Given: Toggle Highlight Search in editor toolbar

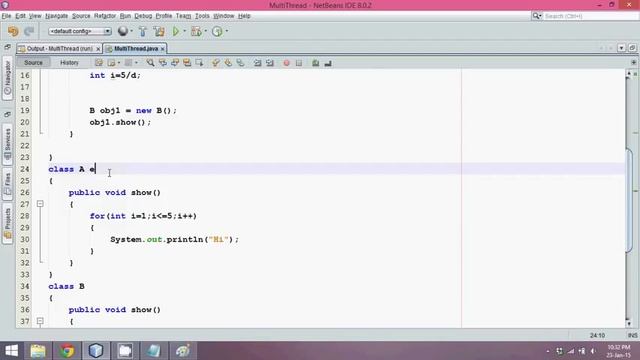Looking at the screenshot, I should coord(187,63).
